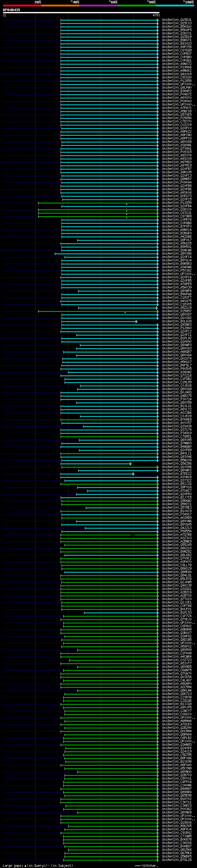The image size is (197, 868).
Task: Select UniRef100_B7KHE8 label
Action: (177, 420)
